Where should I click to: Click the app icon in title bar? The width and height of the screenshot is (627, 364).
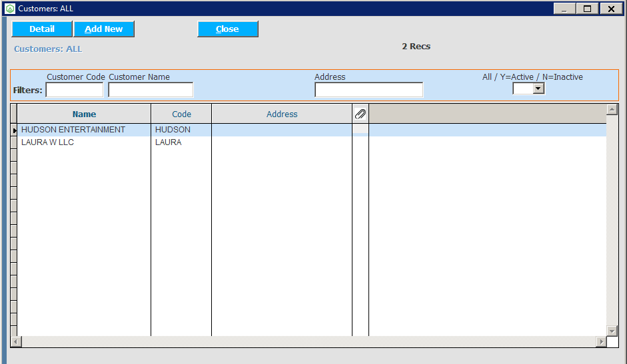pos(10,9)
